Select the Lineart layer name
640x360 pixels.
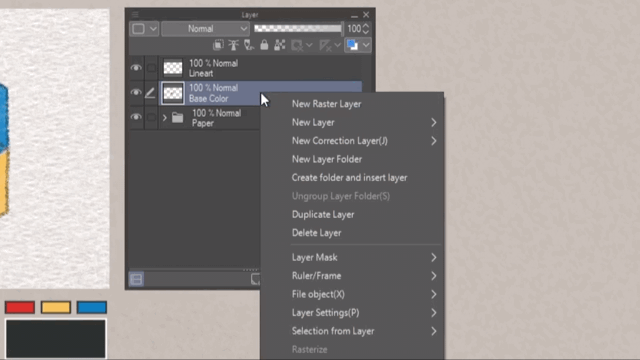point(201,73)
